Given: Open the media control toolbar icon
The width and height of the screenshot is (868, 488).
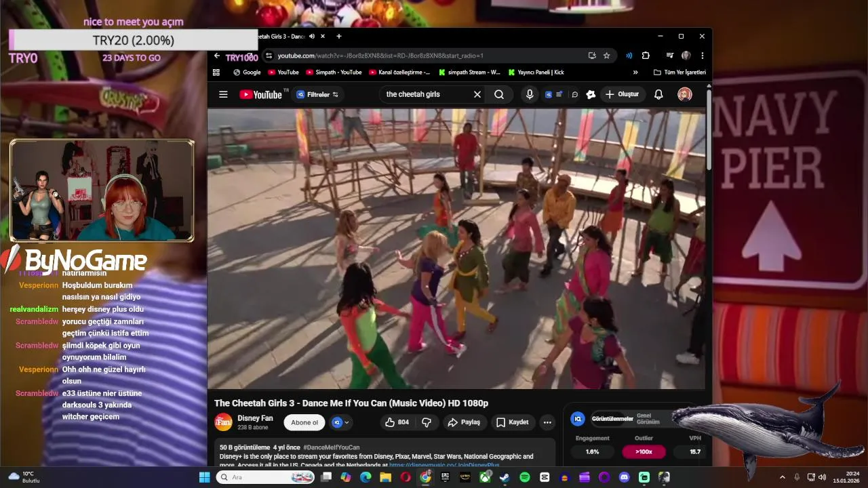Looking at the screenshot, I should click(x=670, y=56).
